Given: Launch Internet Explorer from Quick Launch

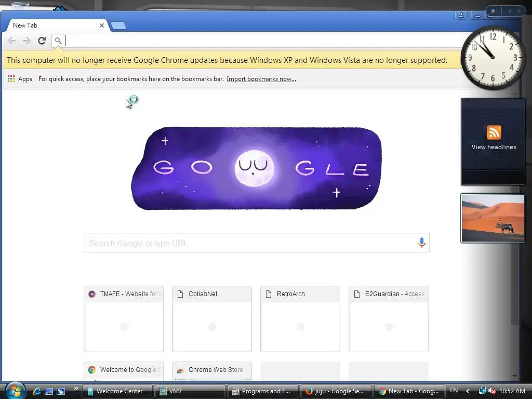Looking at the screenshot, I should (x=37, y=391).
